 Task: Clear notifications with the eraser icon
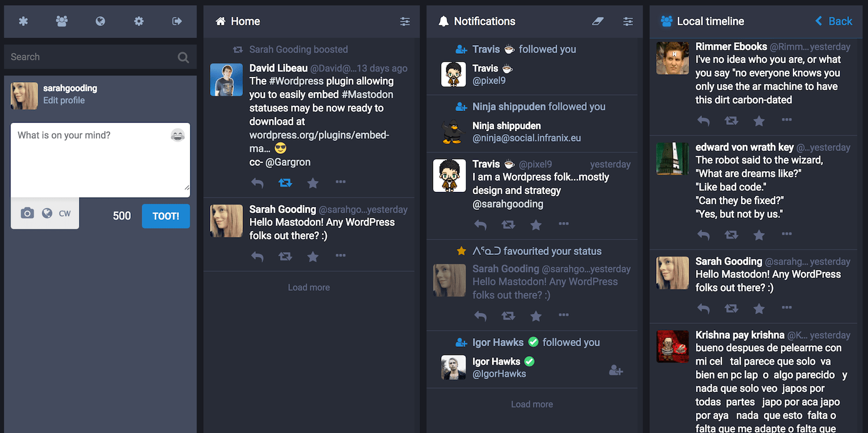coord(598,21)
